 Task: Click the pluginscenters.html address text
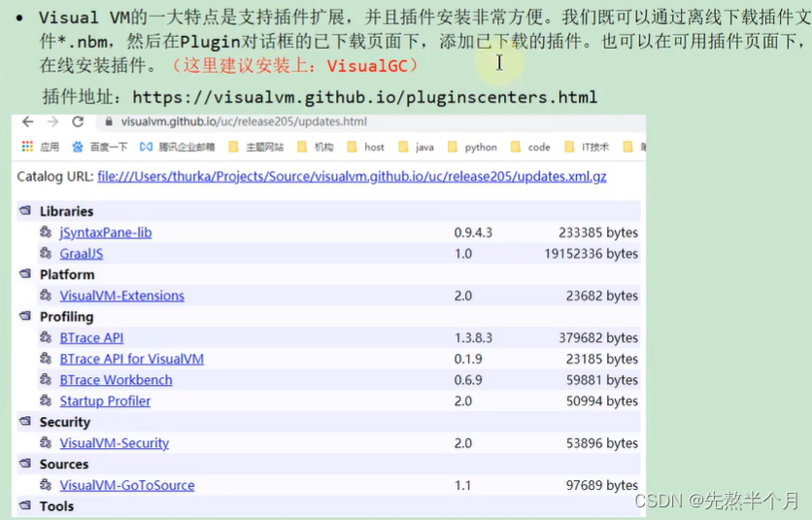point(364,97)
